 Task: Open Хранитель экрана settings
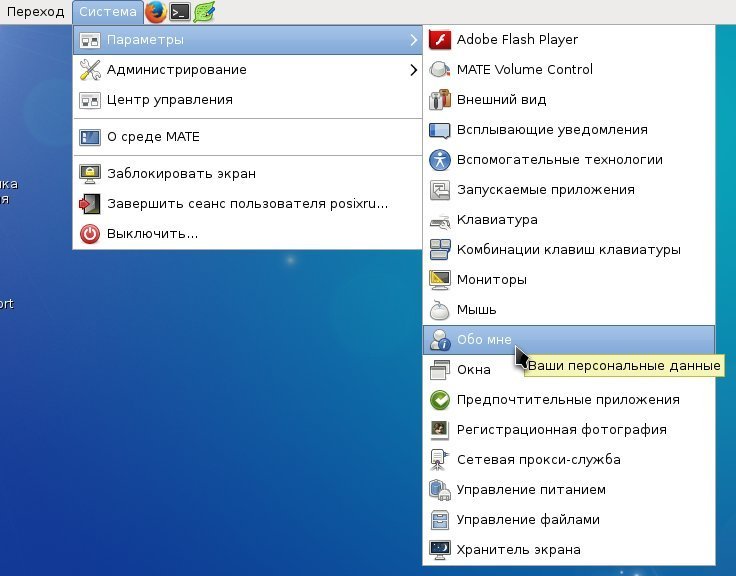[x=569, y=550]
